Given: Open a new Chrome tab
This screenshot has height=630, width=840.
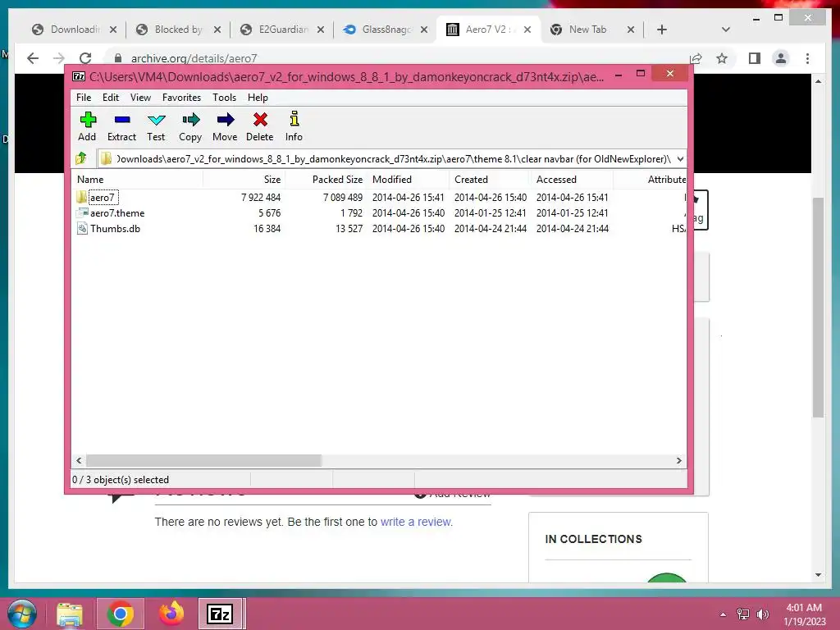Looking at the screenshot, I should click(x=662, y=30).
